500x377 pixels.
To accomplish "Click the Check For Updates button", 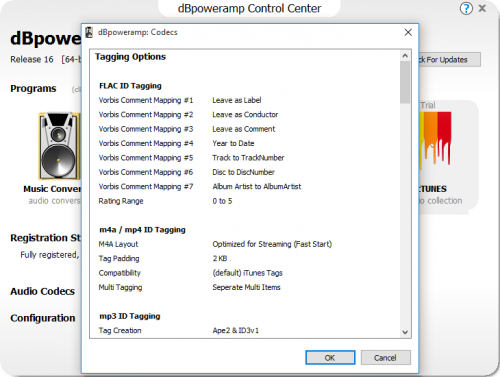I will [x=449, y=60].
